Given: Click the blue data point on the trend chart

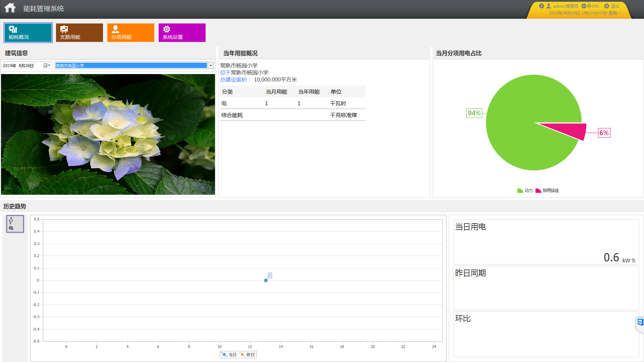Looking at the screenshot, I should point(266,280).
